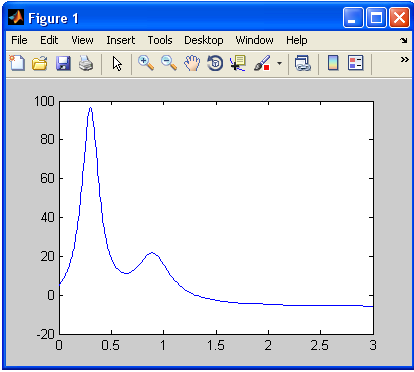Activate the Zoom Out tool

[x=169, y=63]
